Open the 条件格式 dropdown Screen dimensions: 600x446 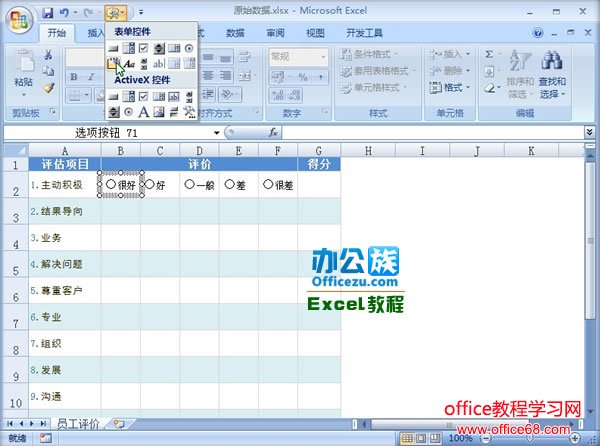pyautogui.click(x=369, y=54)
